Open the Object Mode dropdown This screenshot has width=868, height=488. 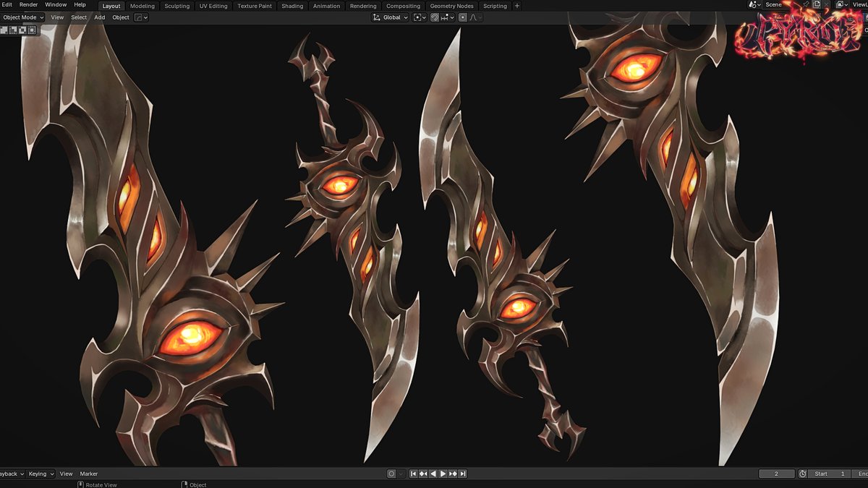pos(22,17)
